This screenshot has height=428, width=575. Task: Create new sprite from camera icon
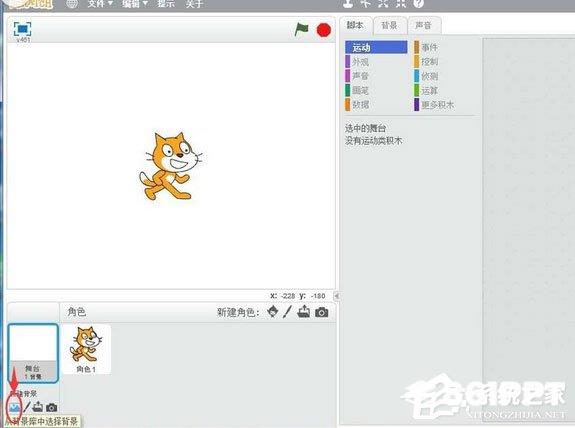click(x=322, y=312)
